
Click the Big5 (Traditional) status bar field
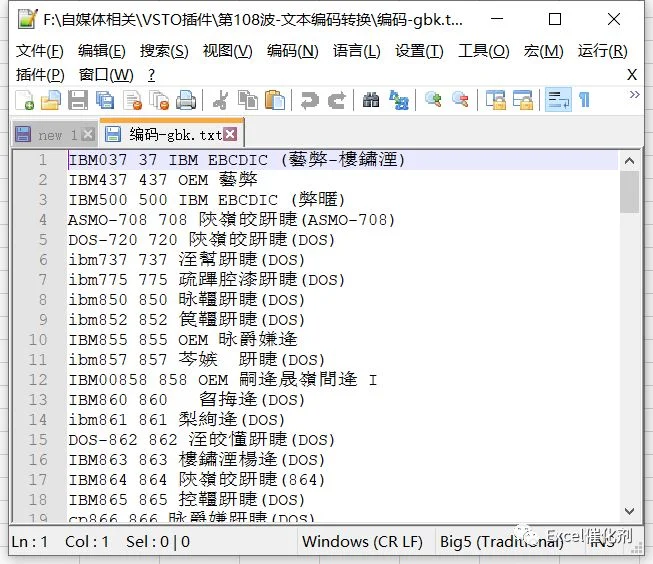click(x=501, y=542)
